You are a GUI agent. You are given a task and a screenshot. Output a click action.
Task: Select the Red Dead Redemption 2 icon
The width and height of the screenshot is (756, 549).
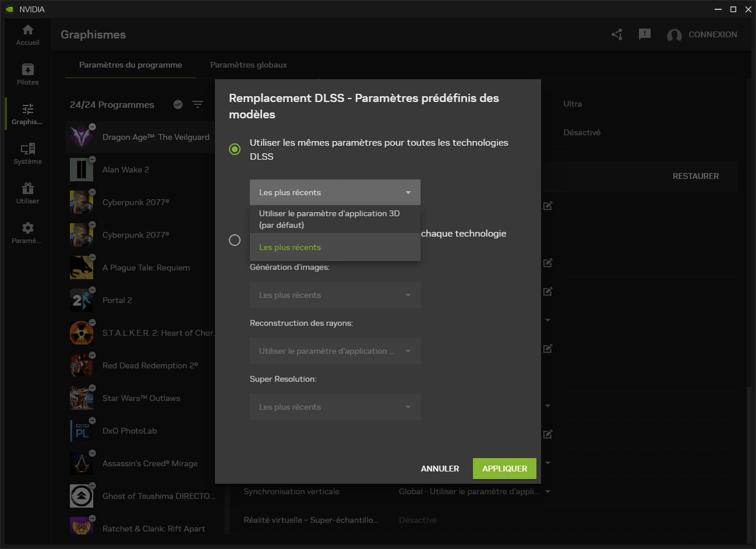pyautogui.click(x=82, y=365)
